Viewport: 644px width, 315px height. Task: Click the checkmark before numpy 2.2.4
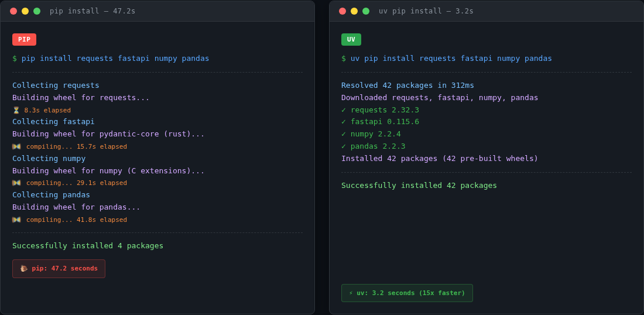344,134
